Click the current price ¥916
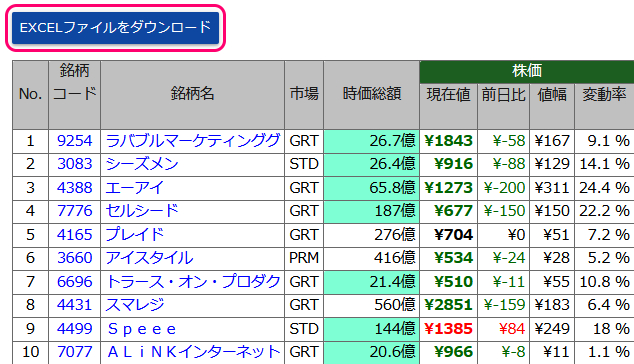 (x=453, y=164)
